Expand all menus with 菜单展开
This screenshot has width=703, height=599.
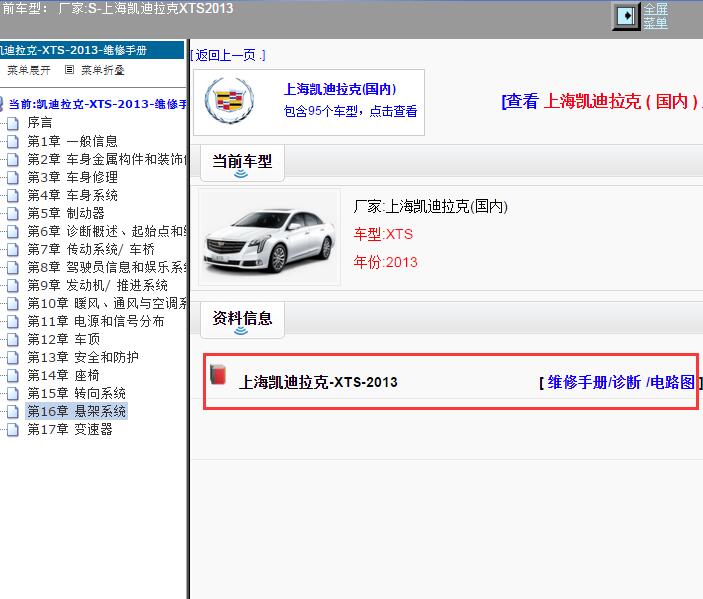point(29,70)
